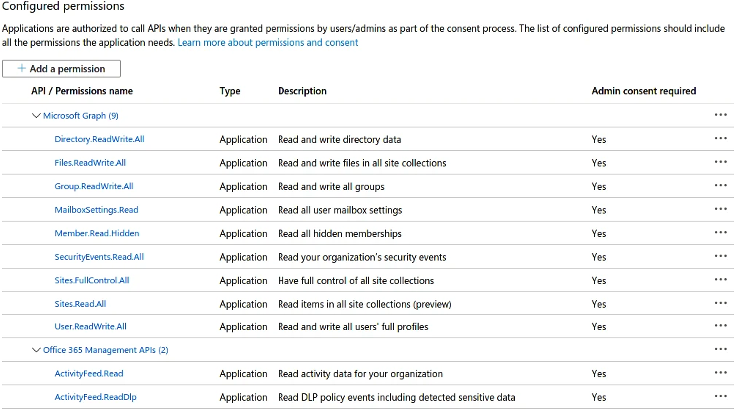The height and width of the screenshot is (410, 742).
Task: Open the Office 365 Management APIs (2) link
Action: pos(106,350)
